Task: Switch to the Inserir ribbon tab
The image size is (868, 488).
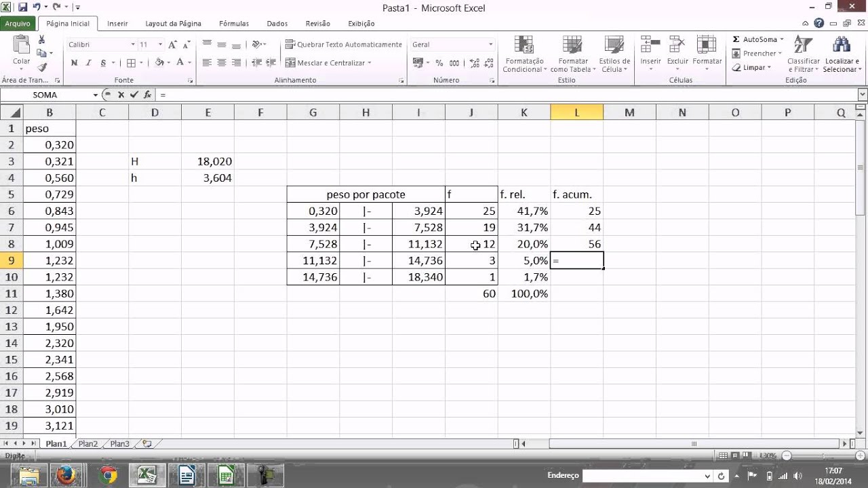Action: (x=117, y=23)
